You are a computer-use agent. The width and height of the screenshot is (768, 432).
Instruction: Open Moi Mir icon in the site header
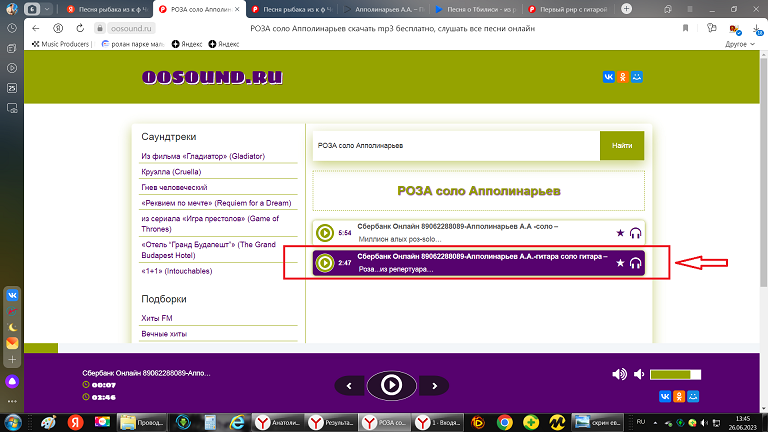pyautogui.click(x=637, y=77)
